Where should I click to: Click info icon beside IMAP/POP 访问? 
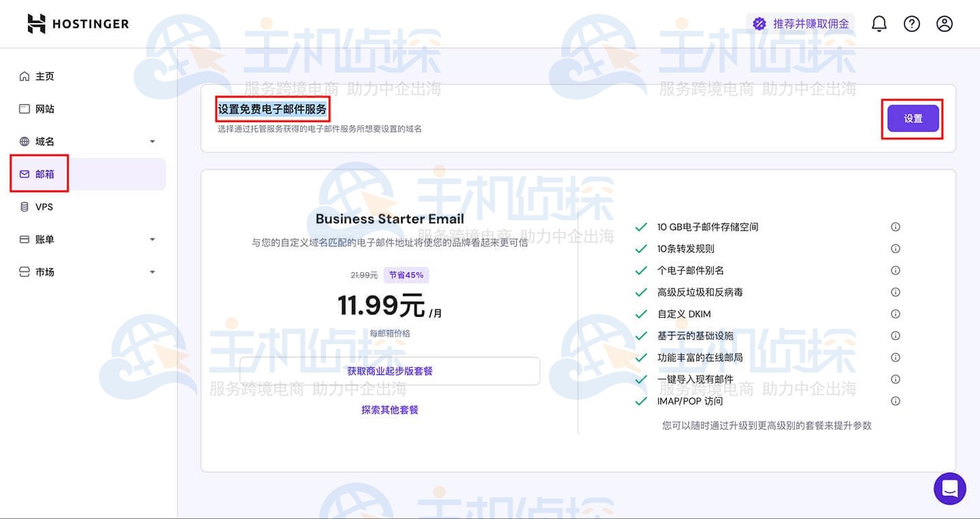(896, 401)
